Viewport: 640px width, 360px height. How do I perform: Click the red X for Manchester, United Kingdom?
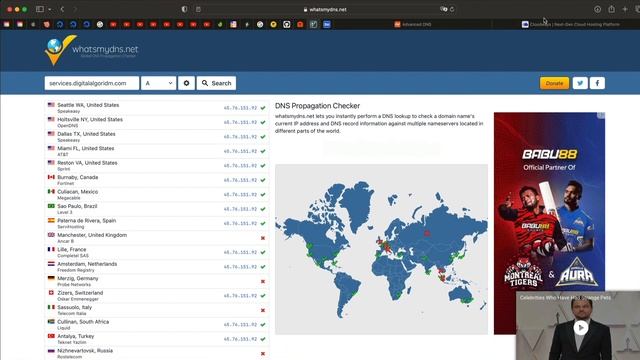point(263,238)
